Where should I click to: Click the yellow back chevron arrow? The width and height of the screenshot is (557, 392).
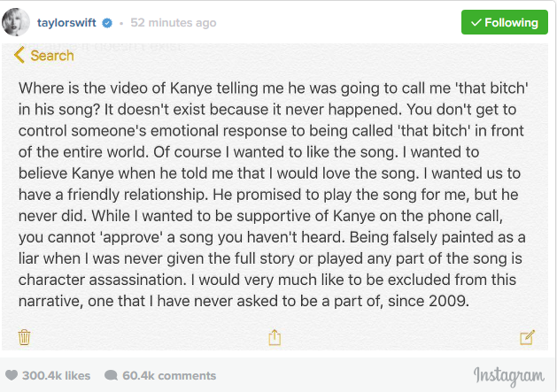pos(19,56)
